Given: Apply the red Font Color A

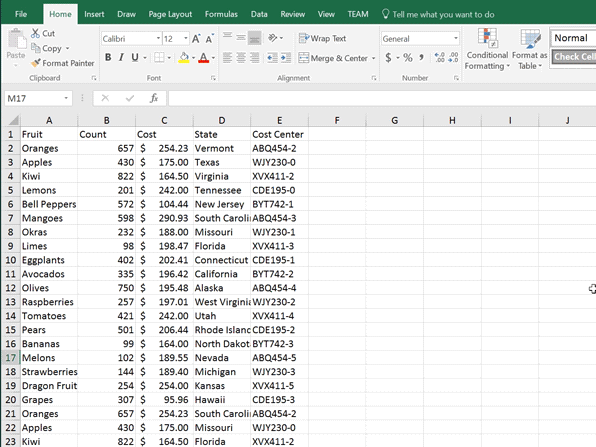Looking at the screenshot, I should 204,58.
